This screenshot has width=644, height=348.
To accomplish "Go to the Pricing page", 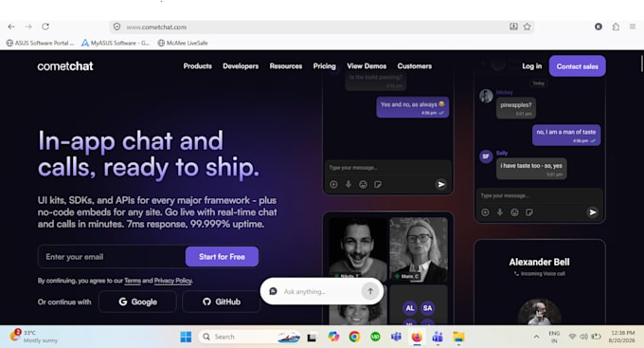I will [x=325, y=66].
